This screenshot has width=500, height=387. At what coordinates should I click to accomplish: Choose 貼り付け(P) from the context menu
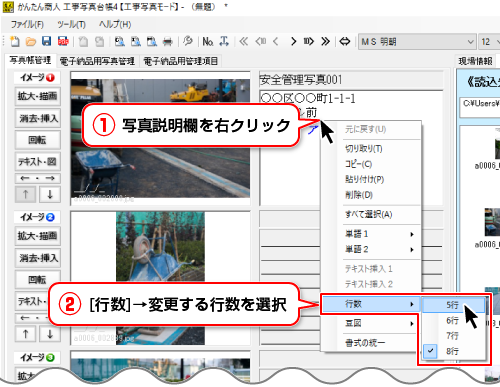[365, 179]
